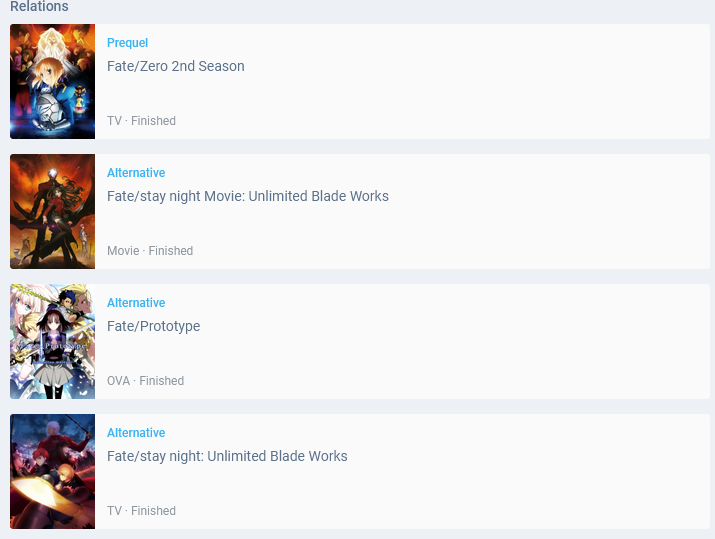
Task: Click the Fate/Zero 2nd Season title
Action: pyautogui.click(x=176, y=66)
